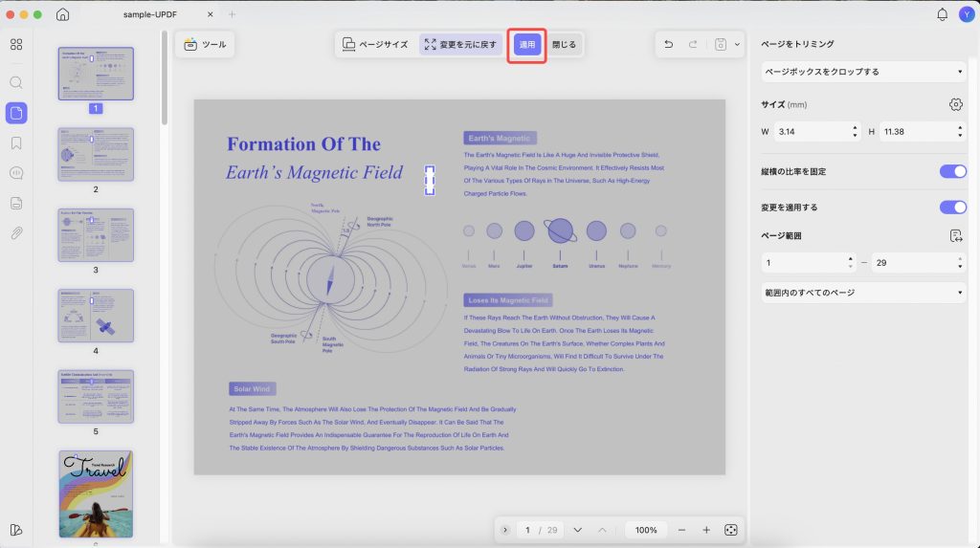
Task: Click the zoom in plus button
Action: pos(705,530)
